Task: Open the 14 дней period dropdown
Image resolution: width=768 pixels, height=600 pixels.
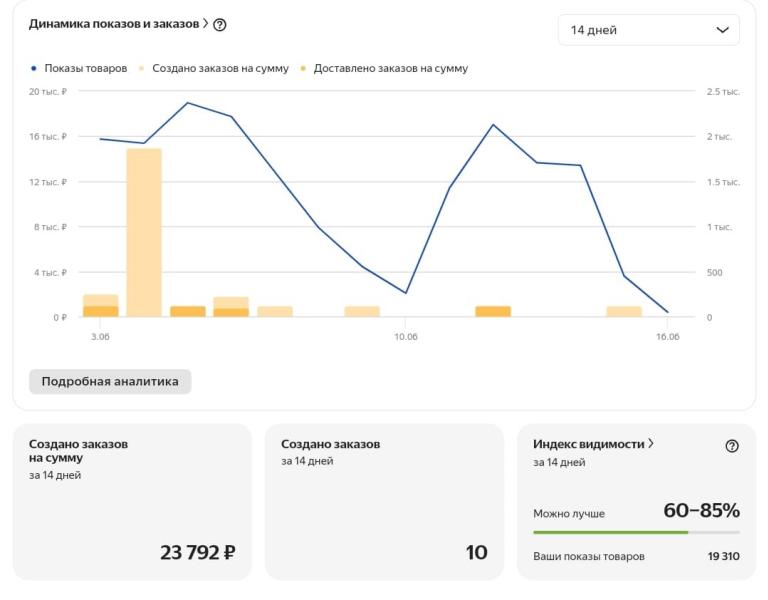Action: [x=648, y=30]
